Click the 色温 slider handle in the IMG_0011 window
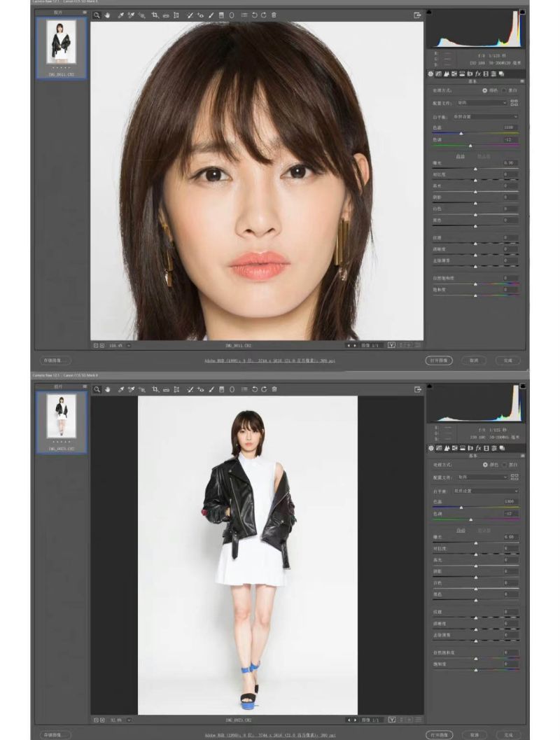 point(461,133)
